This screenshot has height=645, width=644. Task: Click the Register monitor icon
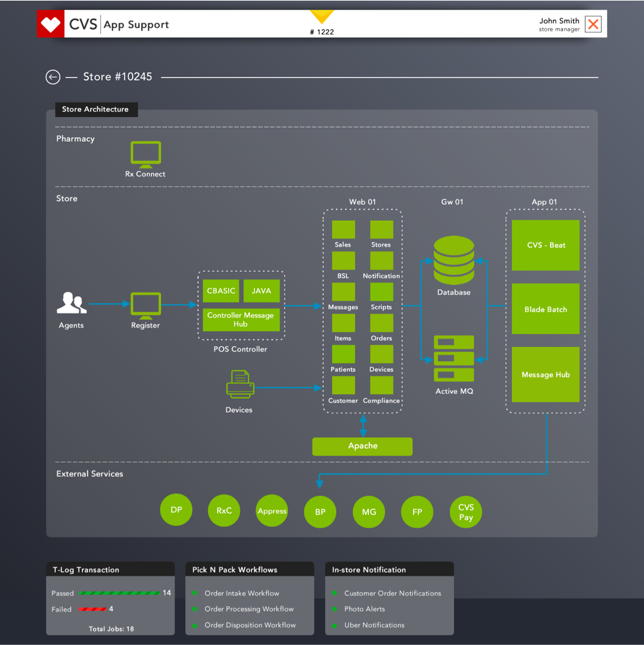(x=146, y=305)
